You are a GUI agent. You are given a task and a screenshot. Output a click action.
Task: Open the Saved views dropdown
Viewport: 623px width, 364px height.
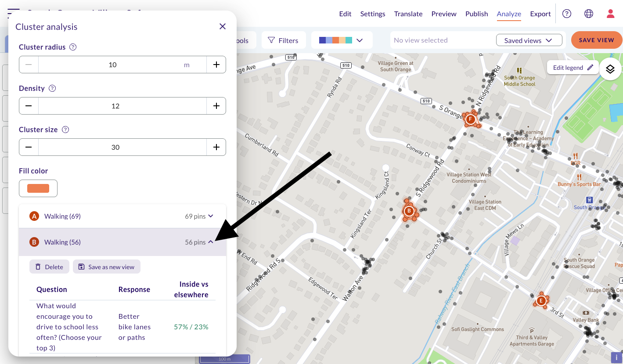tap(529, 40)
